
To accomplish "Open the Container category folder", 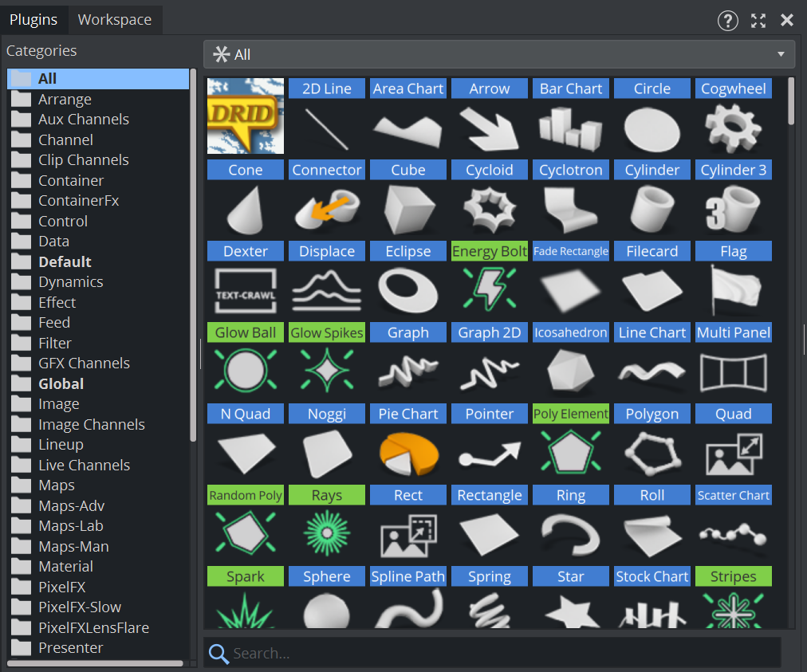I will (70, 180).
